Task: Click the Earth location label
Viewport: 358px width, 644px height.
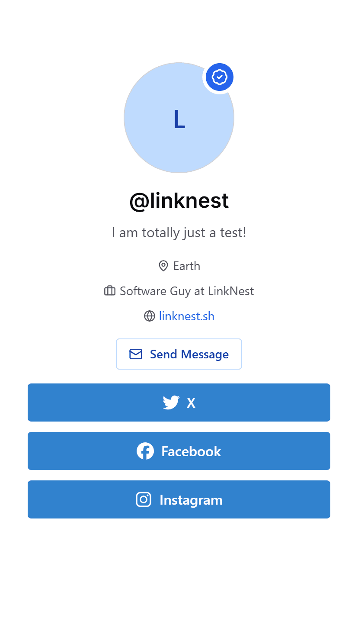Action: (x=187, y=266)
